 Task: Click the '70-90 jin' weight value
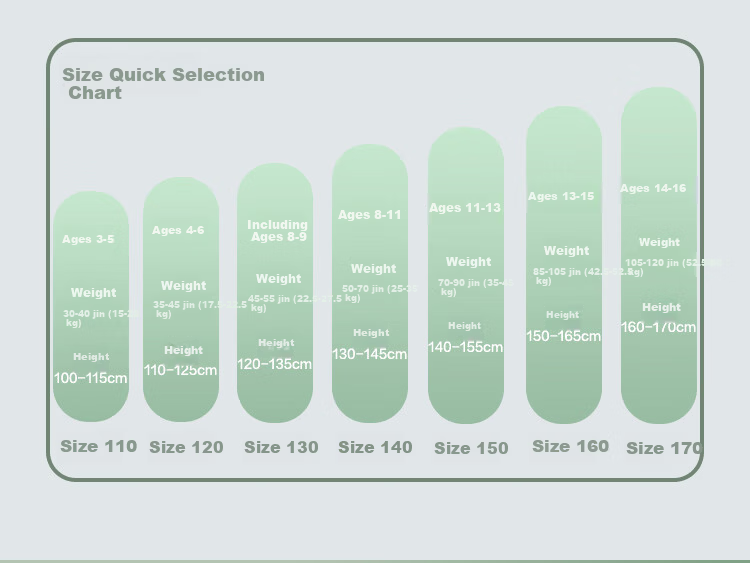(x=475, y=287)
